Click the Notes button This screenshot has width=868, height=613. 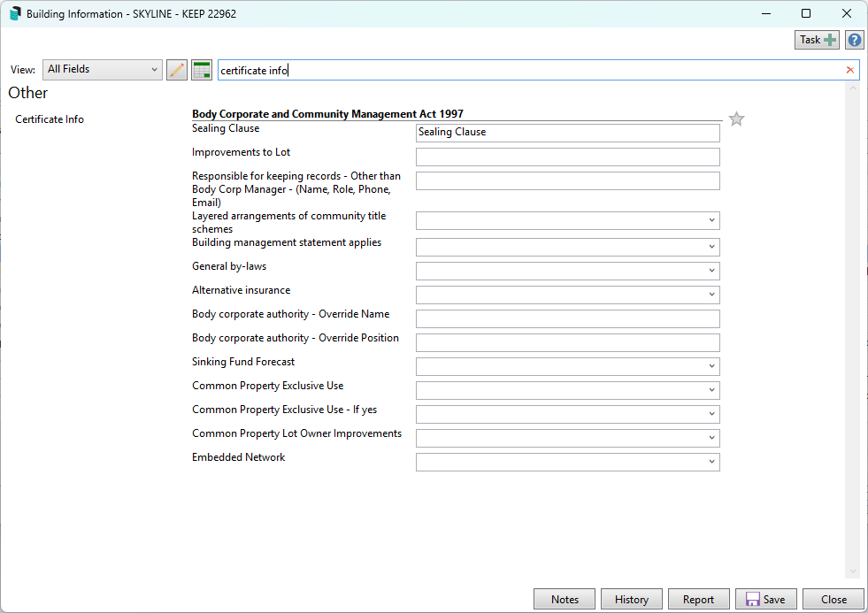565,599
